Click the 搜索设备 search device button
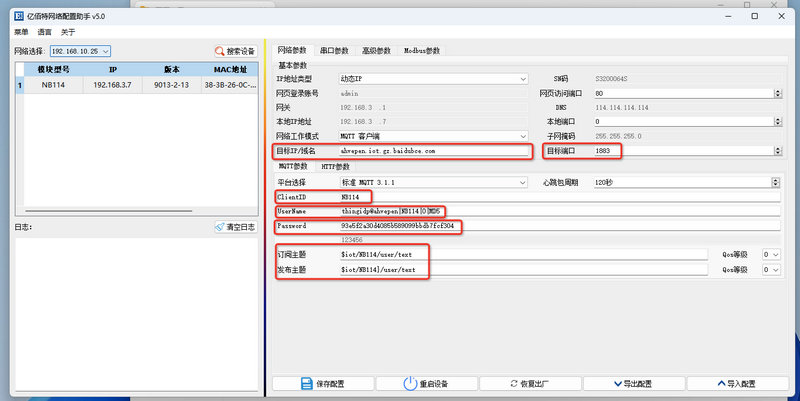This screenshot has width=800, height=401. pos(236,51)
